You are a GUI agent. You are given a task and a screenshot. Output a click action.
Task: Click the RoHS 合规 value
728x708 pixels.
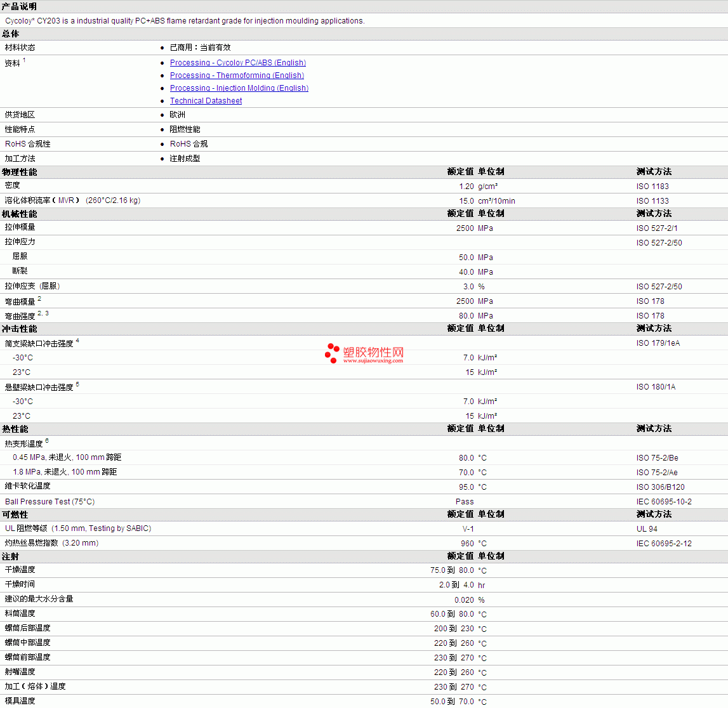(x=189, y=144)
